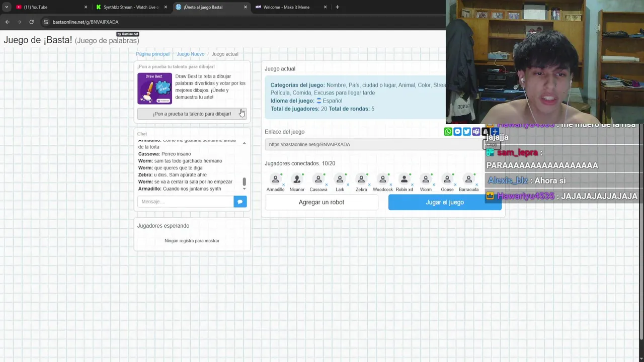The image size is (644, 362).
Task: Select the ¡Únete al juego Basta! tab
Action: tap(211, 7)
